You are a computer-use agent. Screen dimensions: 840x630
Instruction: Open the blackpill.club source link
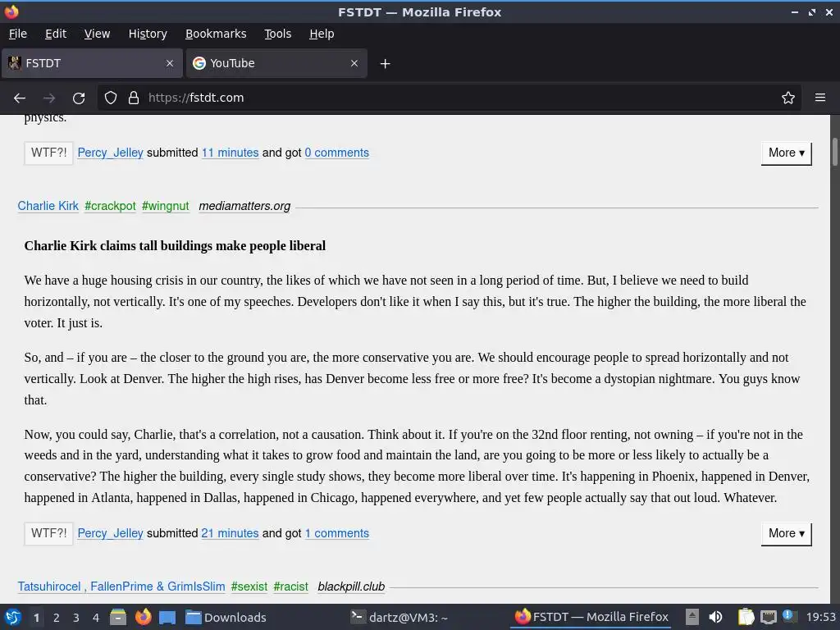tap(351, 587)
